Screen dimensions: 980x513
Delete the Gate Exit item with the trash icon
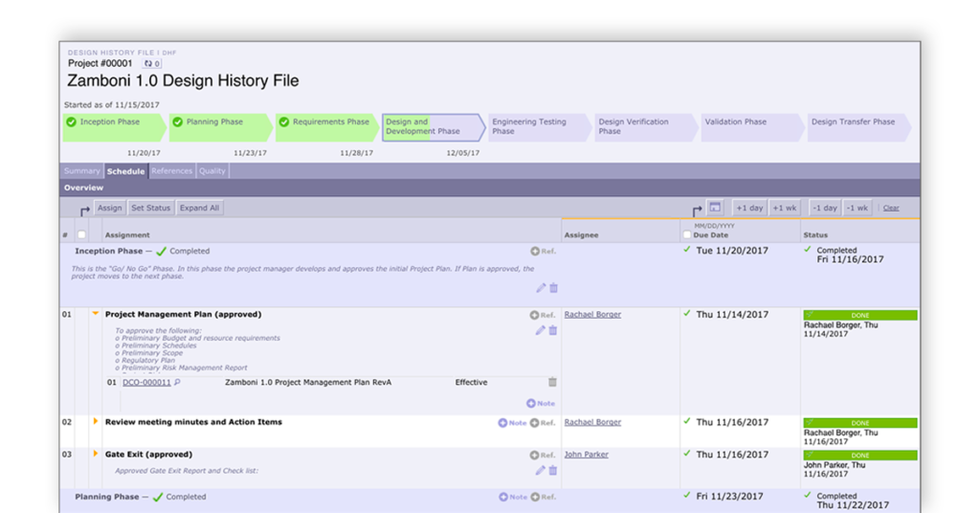click(553, 471)
